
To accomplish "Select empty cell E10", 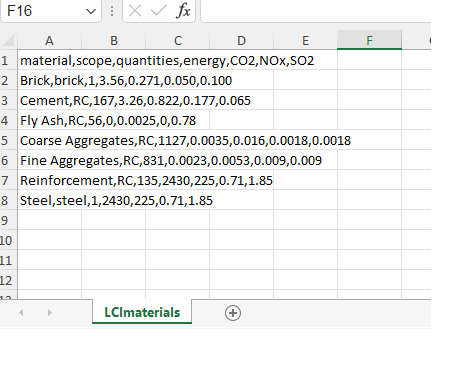I will click(305, 240).
